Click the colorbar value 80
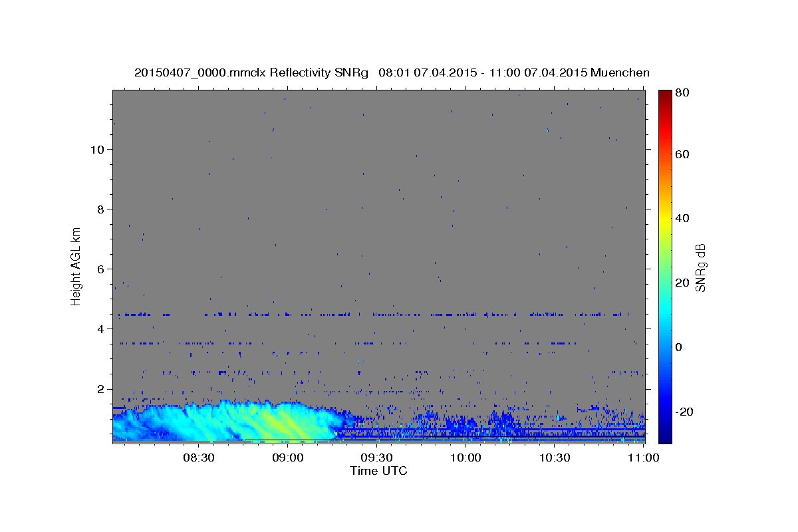Screen dimensions: 798x532 [682, 92]
